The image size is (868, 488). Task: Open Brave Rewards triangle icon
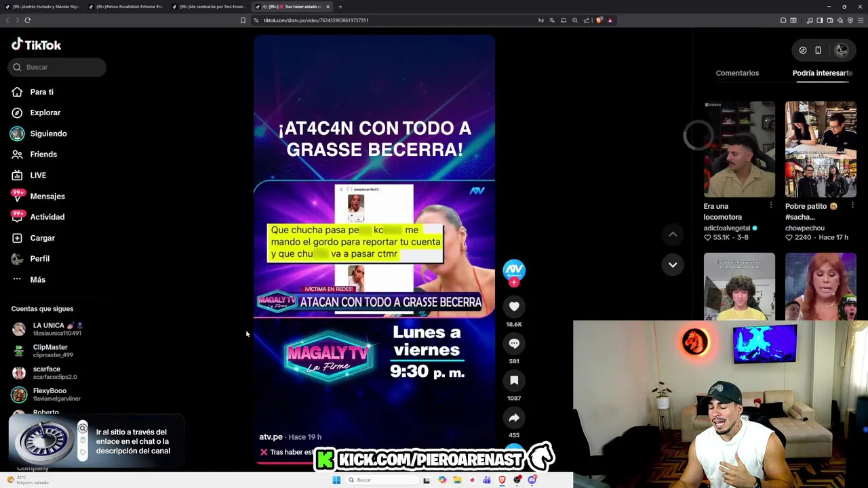click(610, 20)
